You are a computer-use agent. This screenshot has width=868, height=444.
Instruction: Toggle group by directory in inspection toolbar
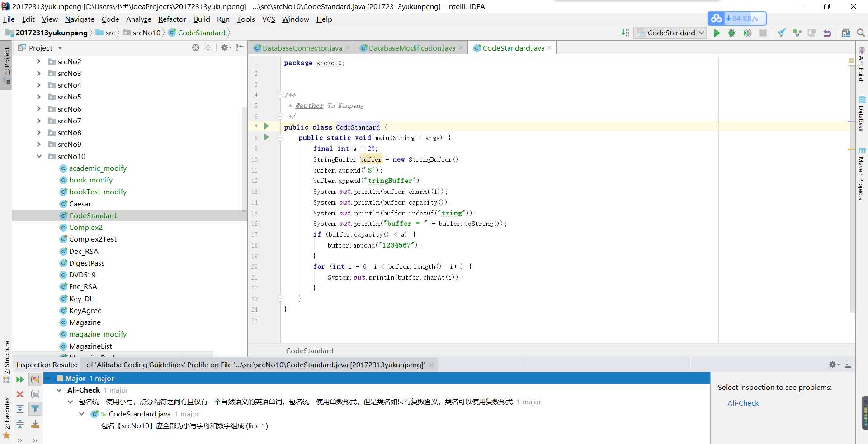[35, 394]
